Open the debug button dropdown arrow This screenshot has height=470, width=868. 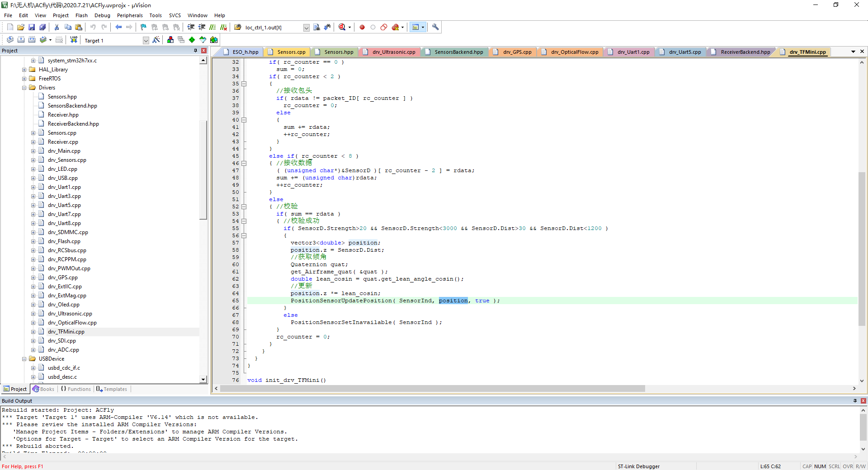tap(349, 27)
